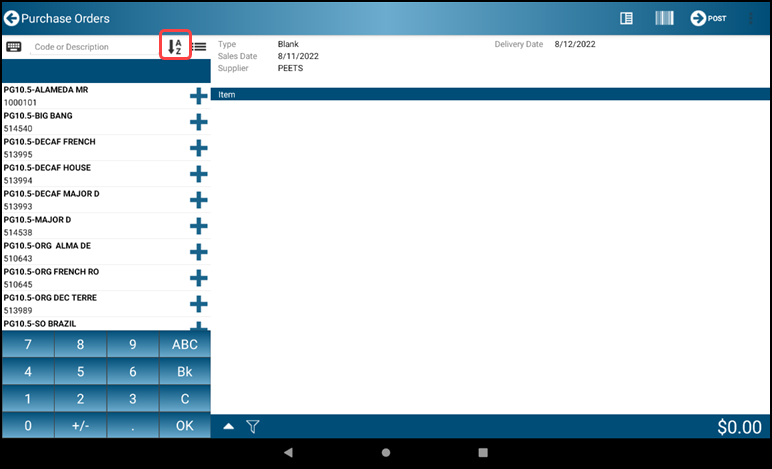
Task: Click the Supplier value PEETS
Action: click(x=290, y=68)
